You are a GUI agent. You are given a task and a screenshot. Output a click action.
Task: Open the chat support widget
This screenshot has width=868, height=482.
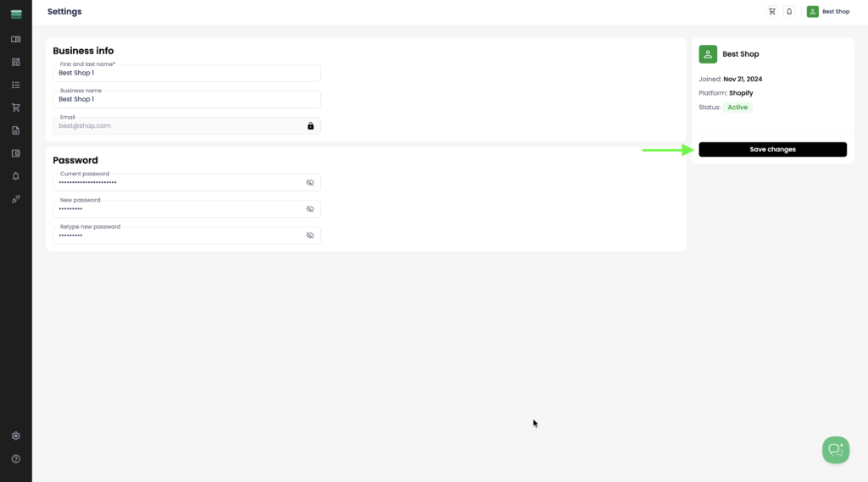point(835,450)
